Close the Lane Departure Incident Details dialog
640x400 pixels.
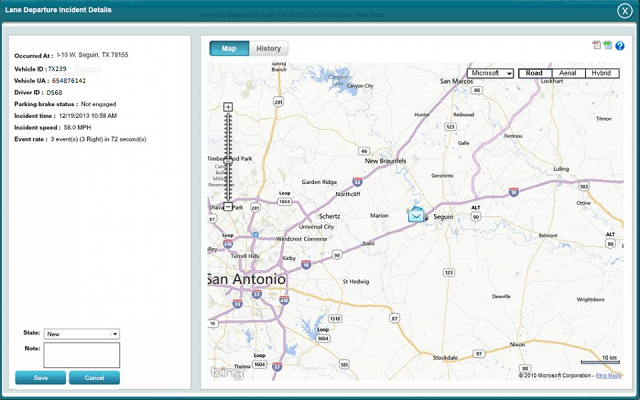tap(625, 10)
